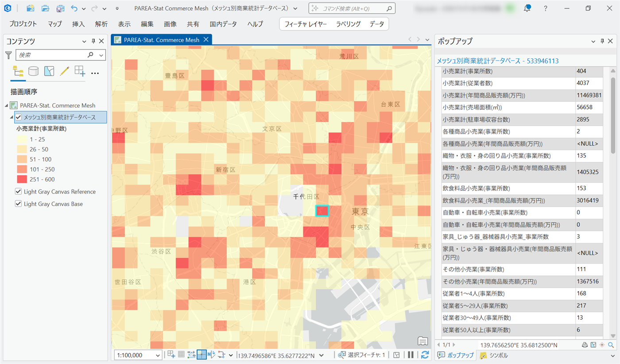This screenshot has width=620, height=364.
Task: Select List By Editing pencil icon
Action: point(65,71)
